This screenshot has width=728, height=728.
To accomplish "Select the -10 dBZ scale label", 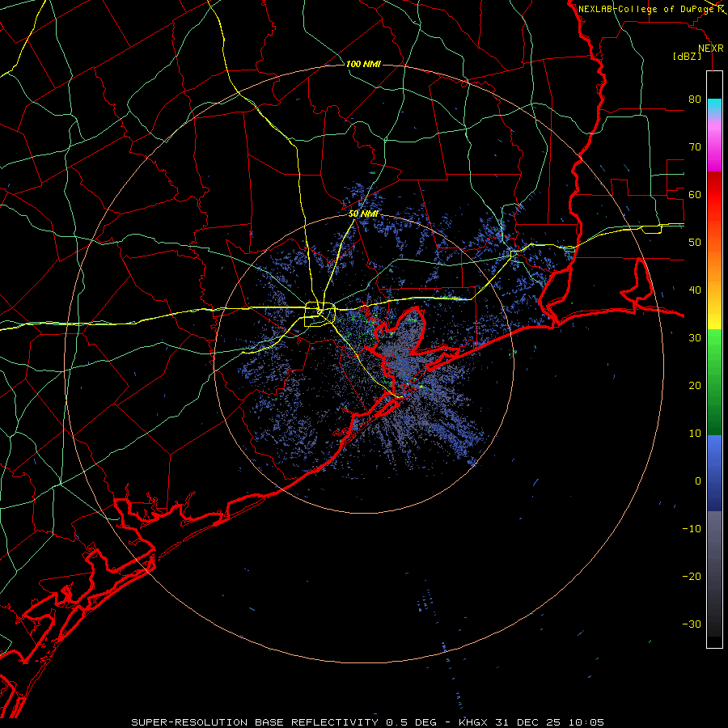I will point(692,529).
